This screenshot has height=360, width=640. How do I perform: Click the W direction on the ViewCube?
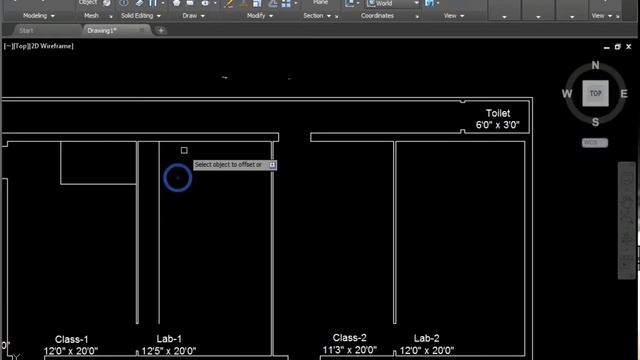pyautogui.click(x=567, y=93)
